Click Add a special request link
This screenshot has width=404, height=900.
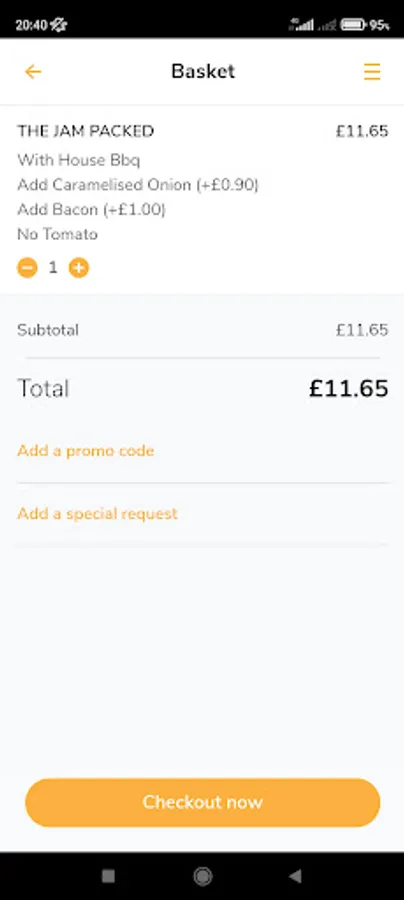pos(98,513)
